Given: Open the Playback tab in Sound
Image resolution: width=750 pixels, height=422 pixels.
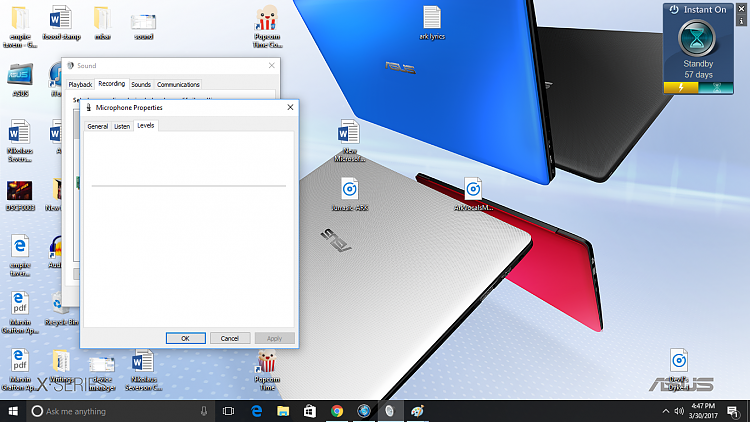Looking at the screenshot, I should (80, 84).
